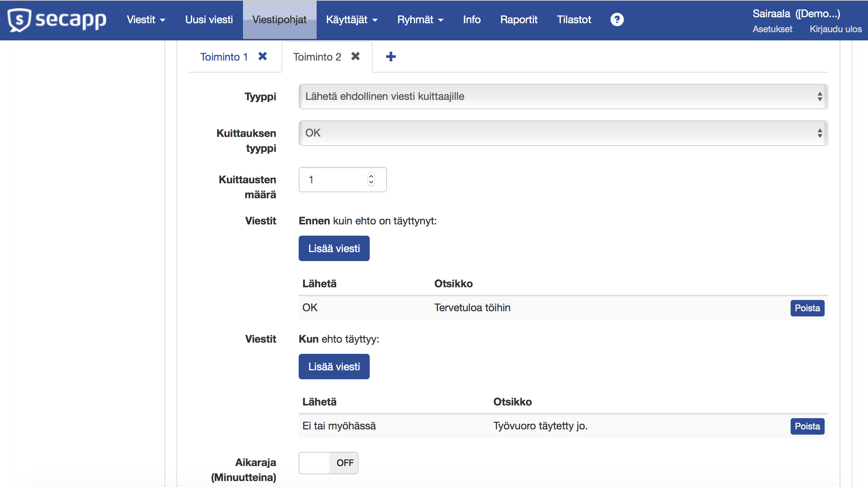Click the Secapp shield logo
The image size is (868, 487).
[x=19, y=19]
